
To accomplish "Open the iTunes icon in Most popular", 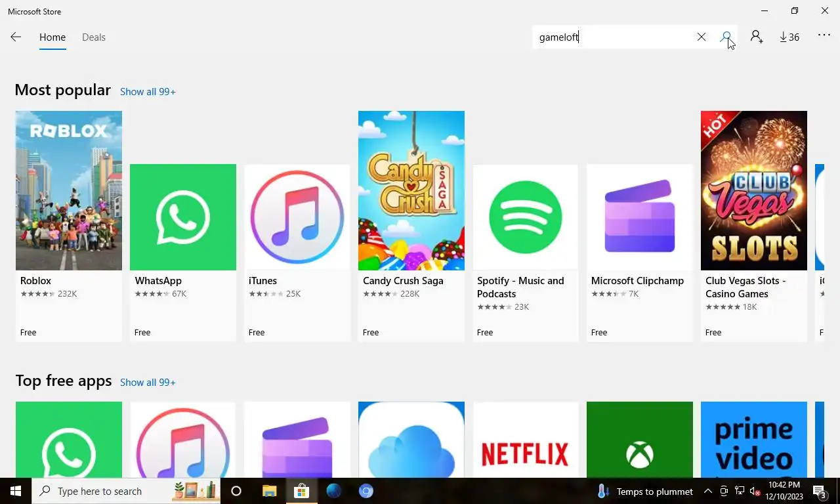I will [x=297, y=217].
